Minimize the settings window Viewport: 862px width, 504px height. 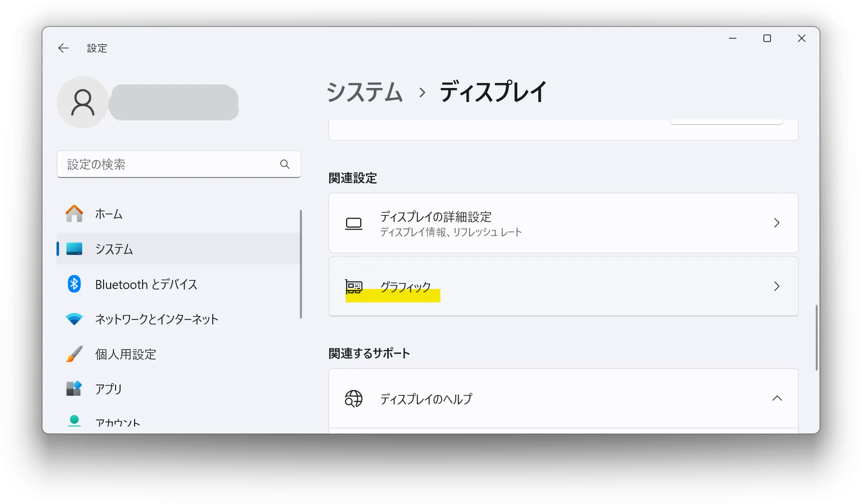pyautogui.click(x=732, y=38)
